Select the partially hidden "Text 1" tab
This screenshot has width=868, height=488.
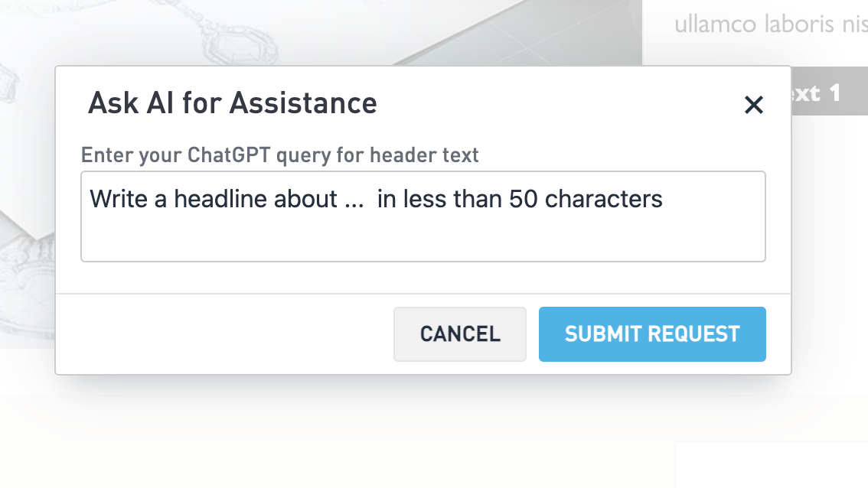coord(816,94)
